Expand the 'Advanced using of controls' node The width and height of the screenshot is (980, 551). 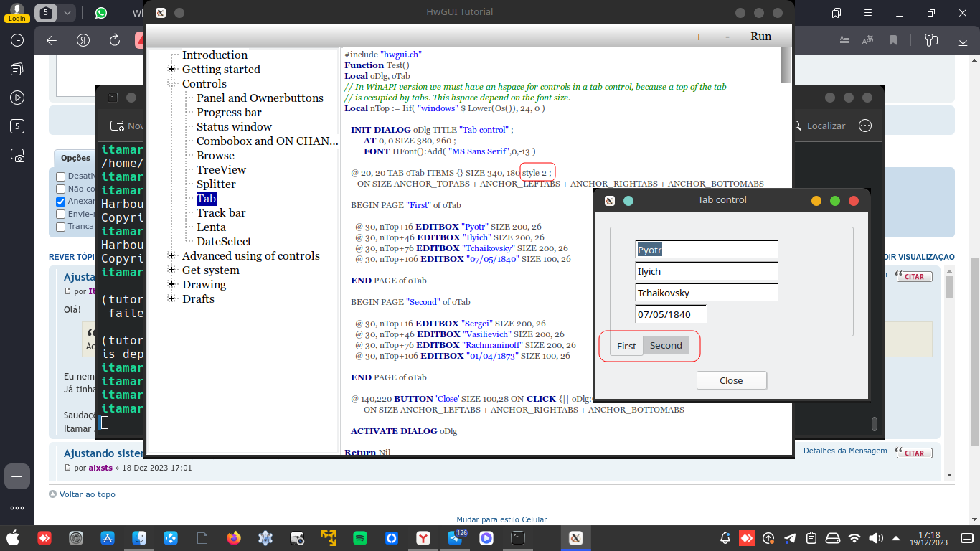pos(171,256)
